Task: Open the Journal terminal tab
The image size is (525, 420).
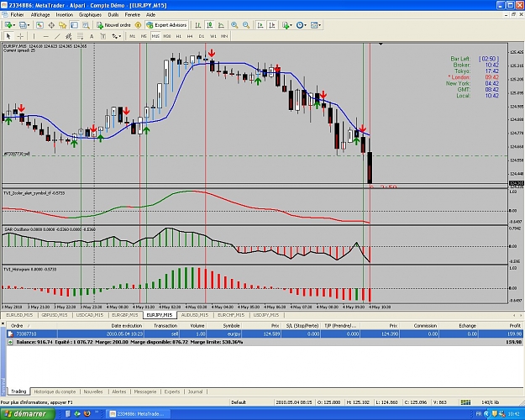Action: click(x=195, y=391)
